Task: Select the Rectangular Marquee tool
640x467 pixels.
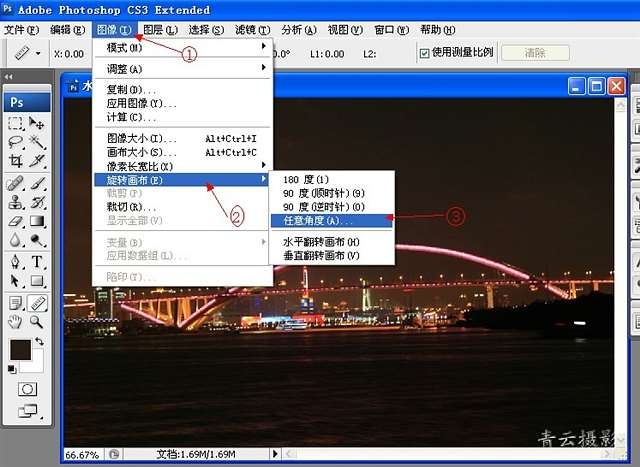Action: pos(16,123)
